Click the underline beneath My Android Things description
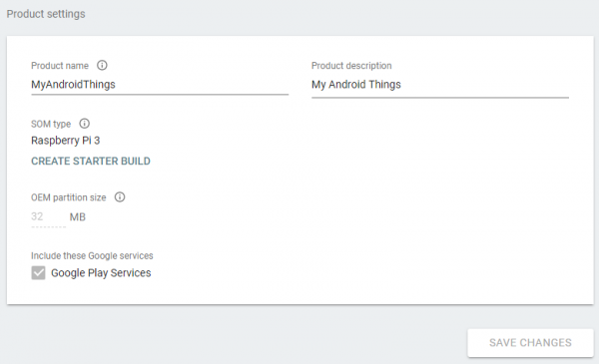 440,98
